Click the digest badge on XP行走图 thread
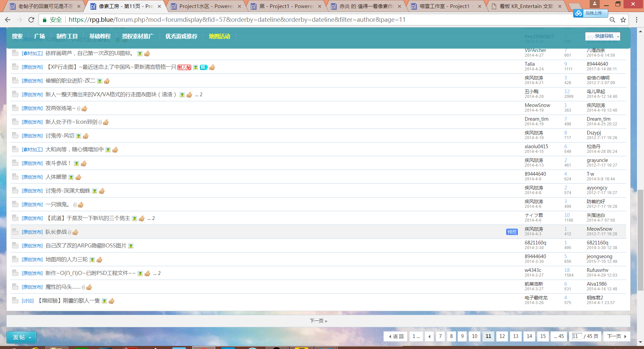 [x=204, y=67]
